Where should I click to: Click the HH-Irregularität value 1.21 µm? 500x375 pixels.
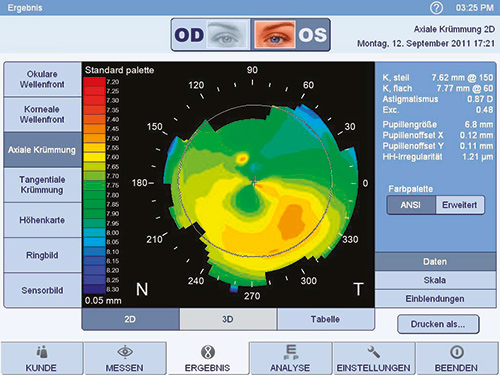coord(477,157)
